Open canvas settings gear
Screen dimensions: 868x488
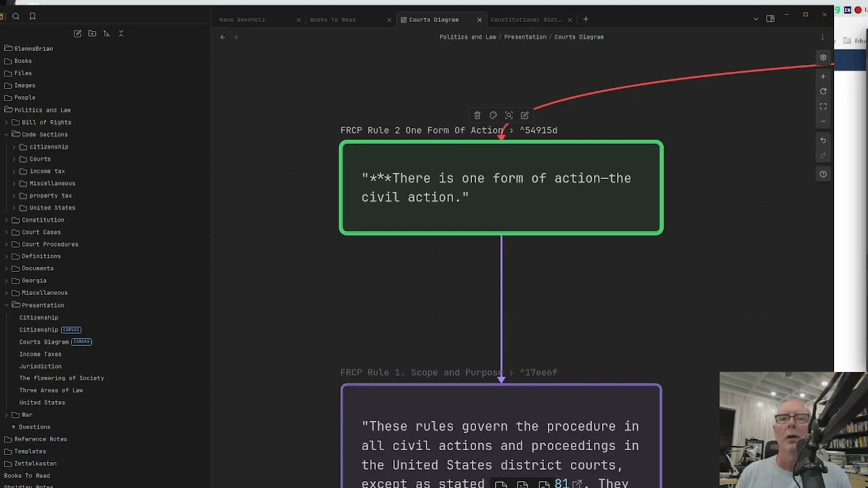coord(823,58)
